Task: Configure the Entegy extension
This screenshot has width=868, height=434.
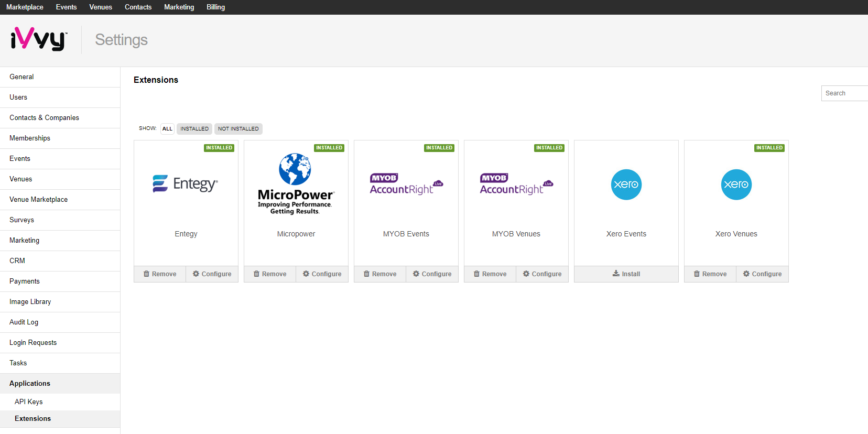Action: (212, 274)
